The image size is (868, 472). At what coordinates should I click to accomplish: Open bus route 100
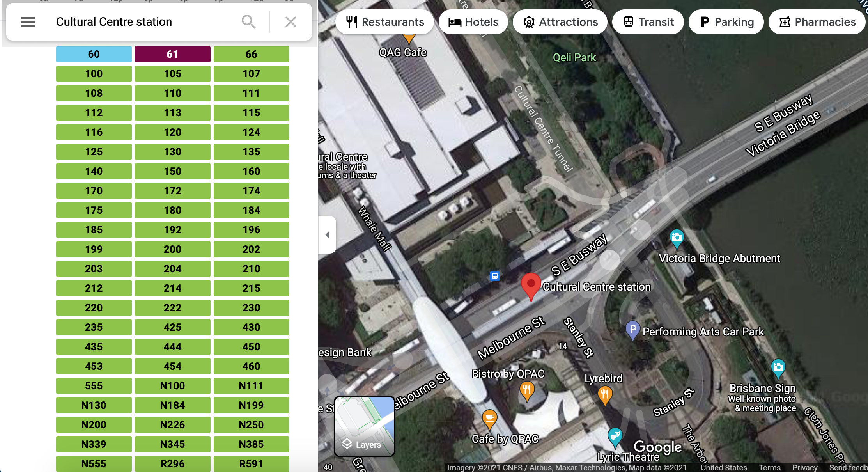94,74
